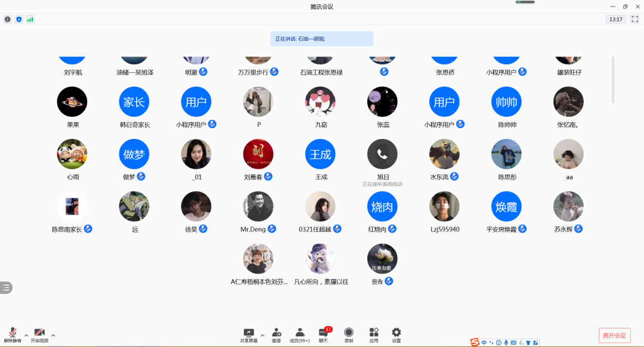The width and height of the screenshot is (644, 347).
Task: Click the blue security shield icon
Action: 18,19
